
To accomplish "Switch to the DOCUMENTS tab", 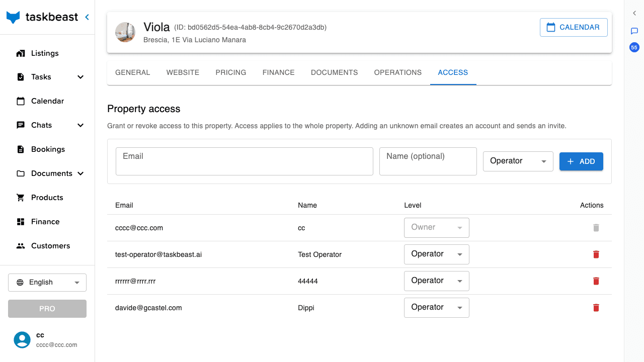I will point(335,72).
